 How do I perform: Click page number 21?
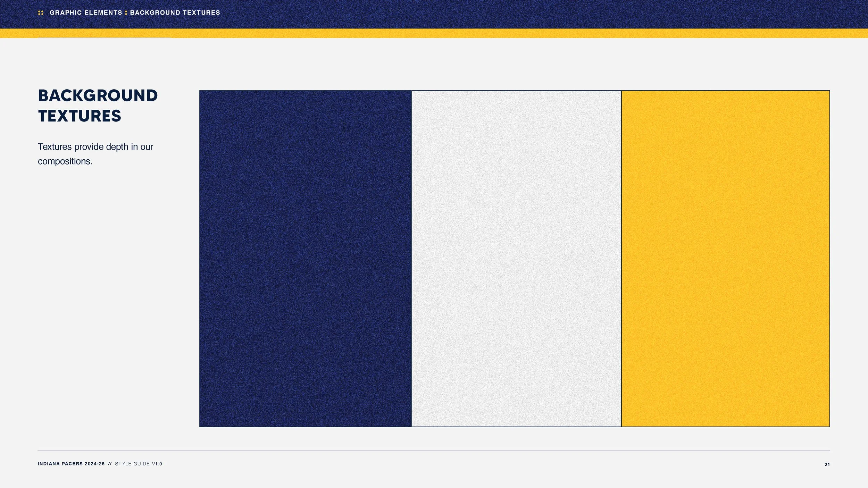point(827,464)
